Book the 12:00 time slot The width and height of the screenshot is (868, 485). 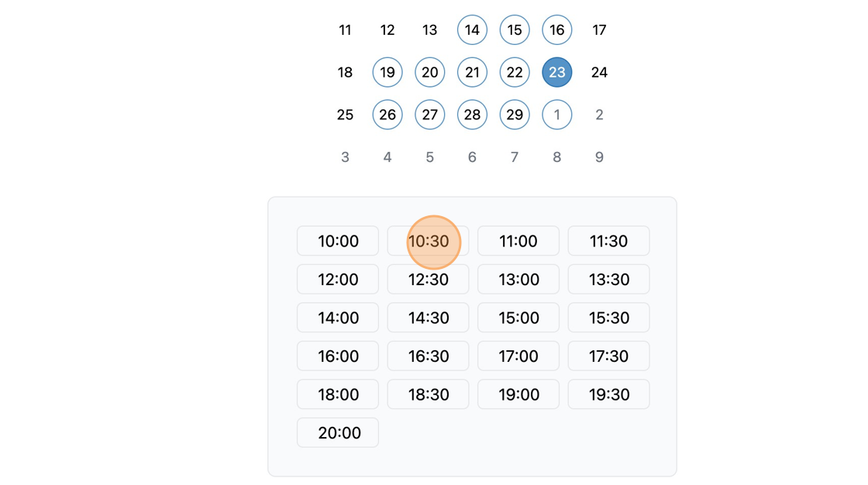[338, 279]
